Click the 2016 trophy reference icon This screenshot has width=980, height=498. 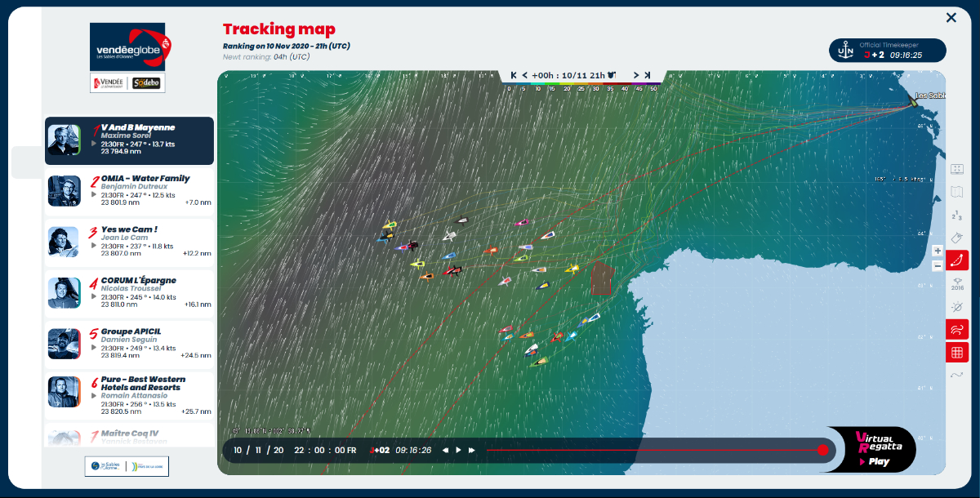(957, 283)
